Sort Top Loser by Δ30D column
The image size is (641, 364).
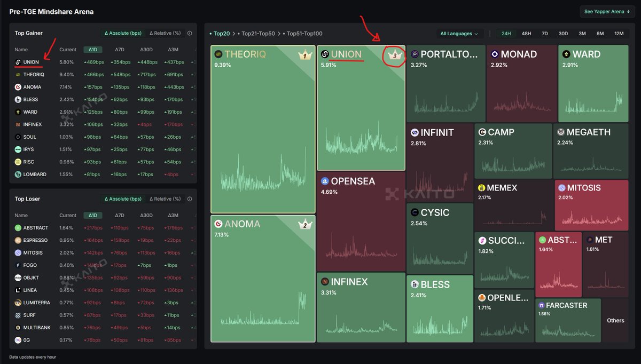pos(146,216)
